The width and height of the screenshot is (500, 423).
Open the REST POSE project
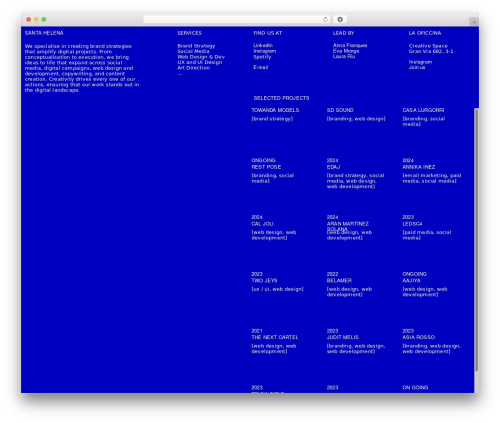tap(266, 167)
